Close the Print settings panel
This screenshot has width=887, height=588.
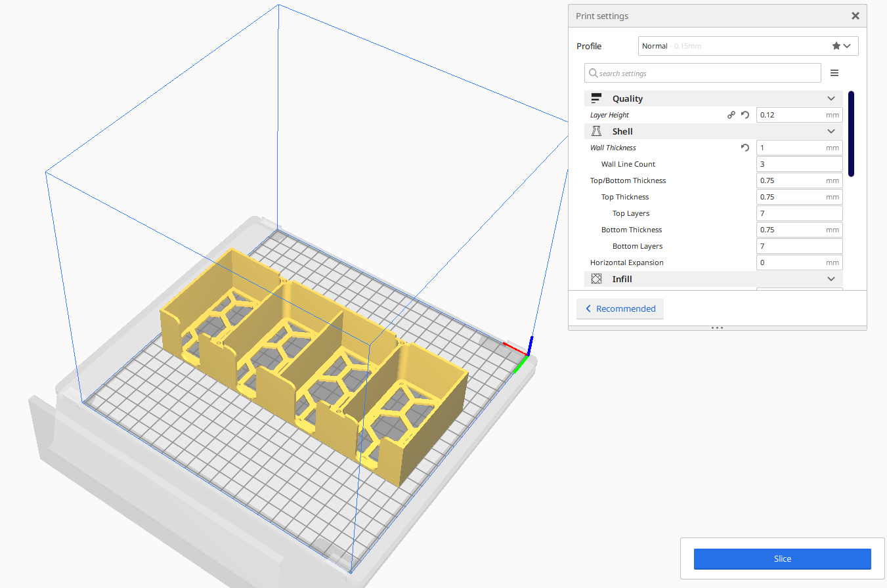[x=855, y=16]
